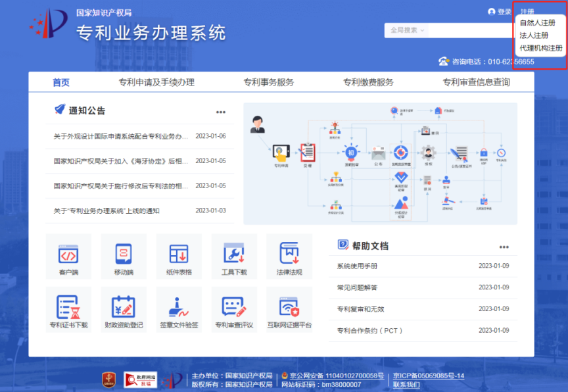Open the 纸件表格 paper forms icon
Screen dimensions: 568x392
[179, 257]
